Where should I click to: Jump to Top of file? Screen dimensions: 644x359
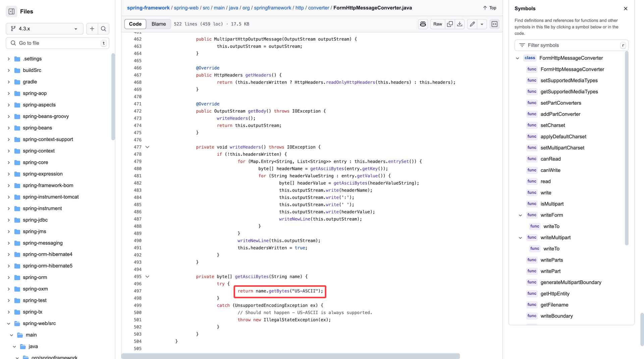click(x=489, y=8)
